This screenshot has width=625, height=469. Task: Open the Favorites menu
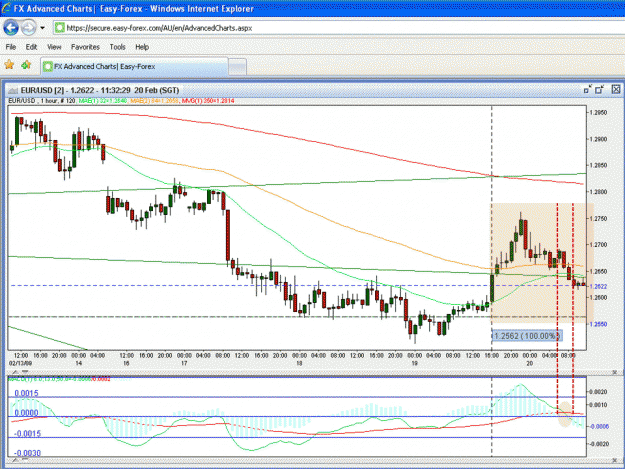[x=85, y=47]
